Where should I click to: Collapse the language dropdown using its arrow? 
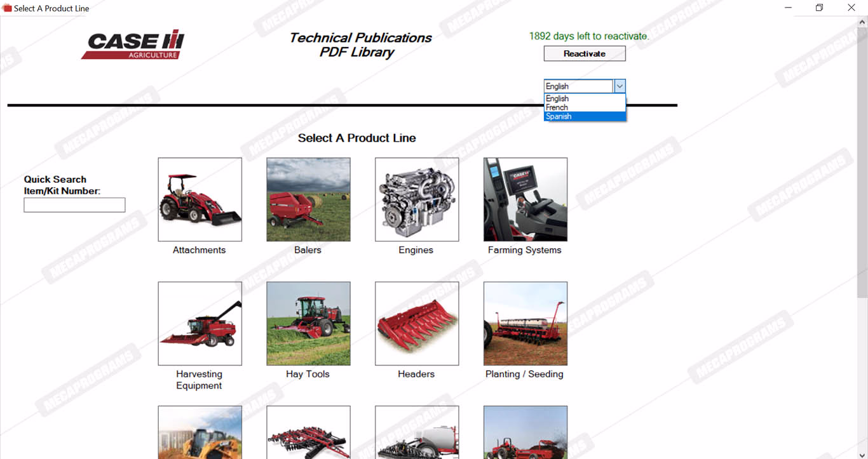pos(620,86)
